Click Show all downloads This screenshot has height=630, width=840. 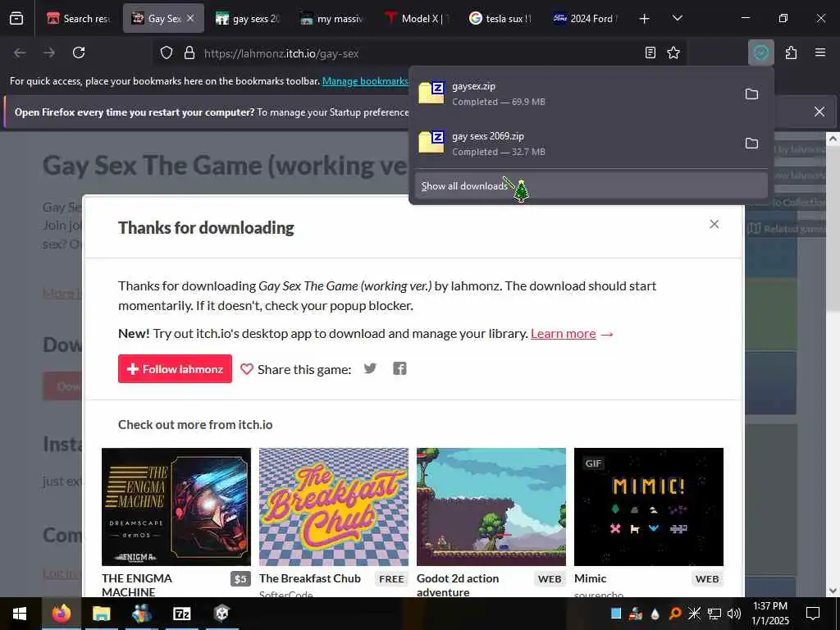pos(591,186)
